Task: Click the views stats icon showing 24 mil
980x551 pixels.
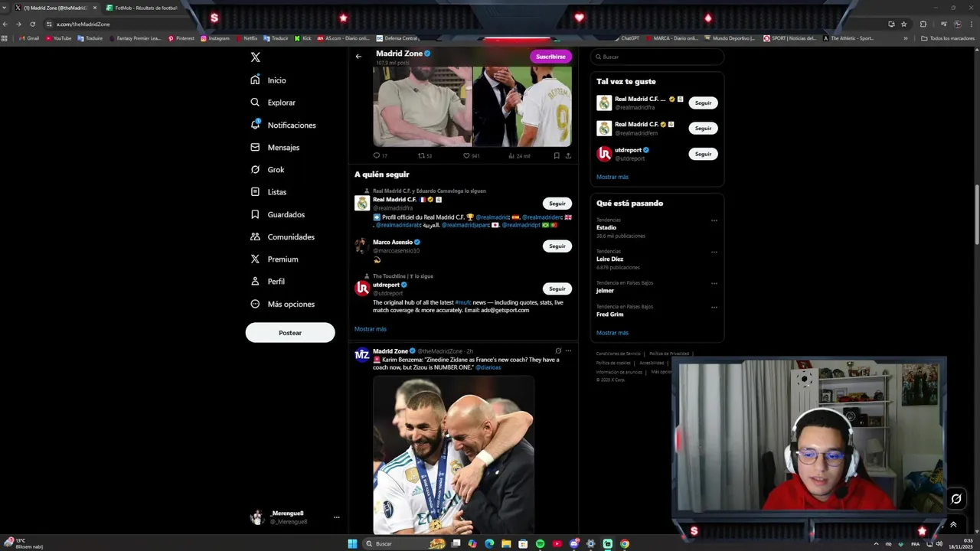Action: pos(511,155)
